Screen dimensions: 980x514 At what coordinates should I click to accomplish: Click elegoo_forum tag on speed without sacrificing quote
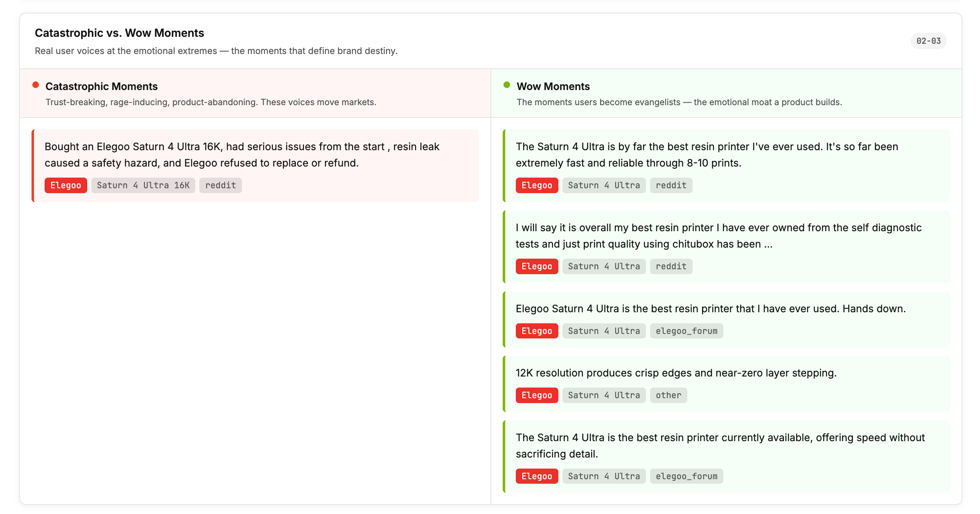tap(686, 476)
